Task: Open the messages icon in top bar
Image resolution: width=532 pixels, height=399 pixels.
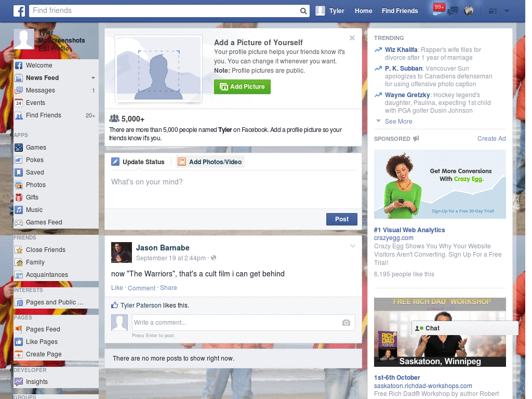Action: pyautogui.click(x=453, y=11)
